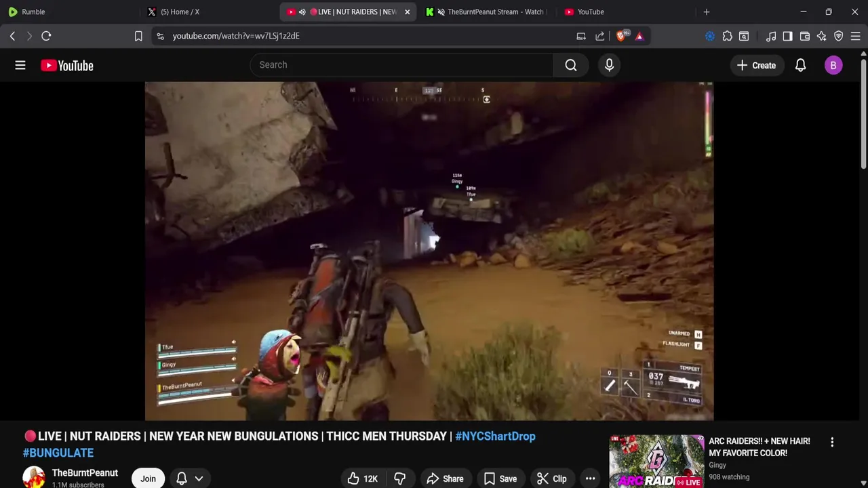View site information icon in address bar
The image size is (868, 488).
pyautogui.click(x=160, y=36)
